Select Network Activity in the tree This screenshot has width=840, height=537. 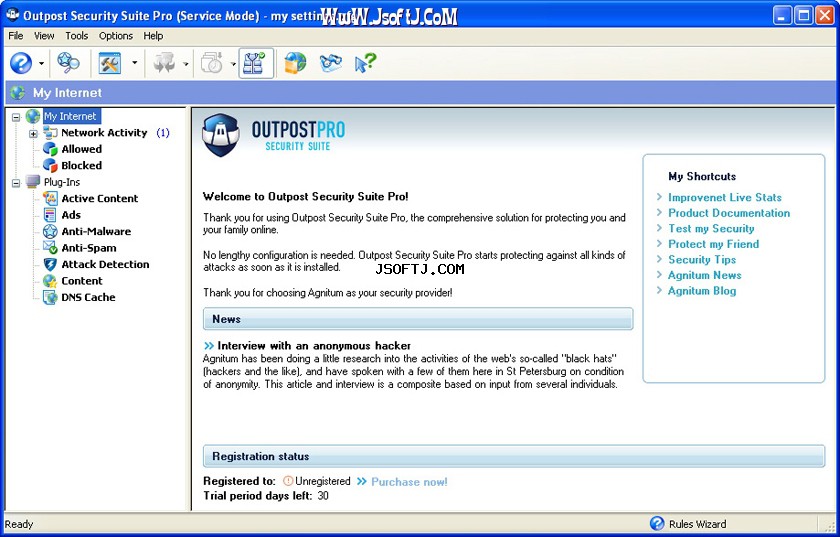point(104,132)
